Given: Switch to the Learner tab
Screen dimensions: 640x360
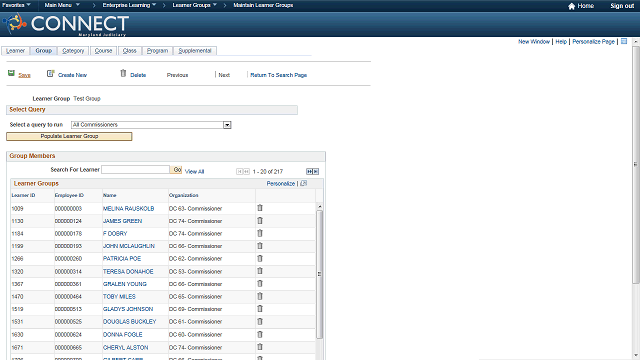Looking at the screenshot, I should click(x=15, y=51).
